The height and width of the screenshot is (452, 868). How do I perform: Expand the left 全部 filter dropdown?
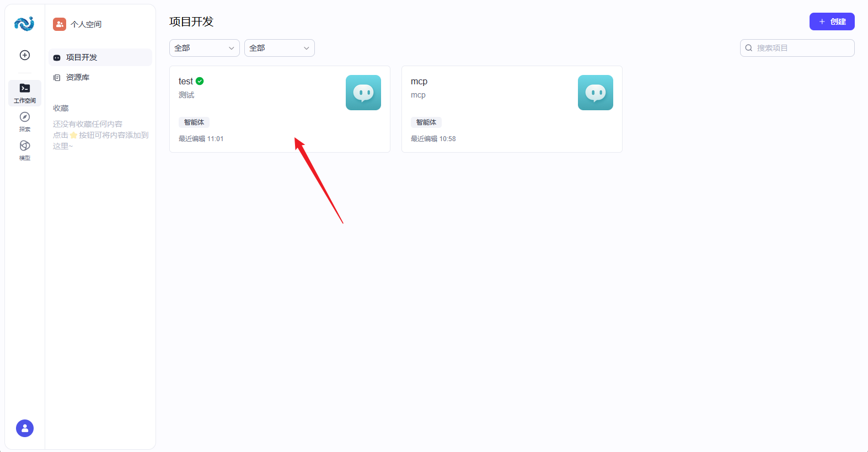click(x=204, y=48)
